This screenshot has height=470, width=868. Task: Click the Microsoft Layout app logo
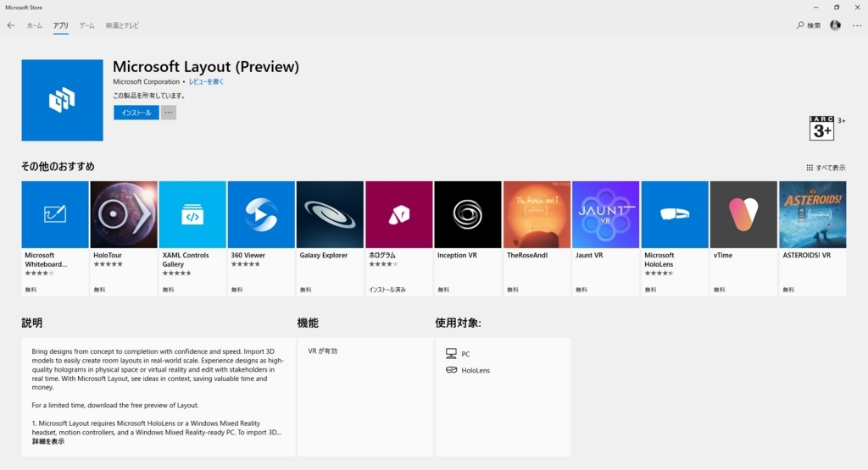coord(62,100)
